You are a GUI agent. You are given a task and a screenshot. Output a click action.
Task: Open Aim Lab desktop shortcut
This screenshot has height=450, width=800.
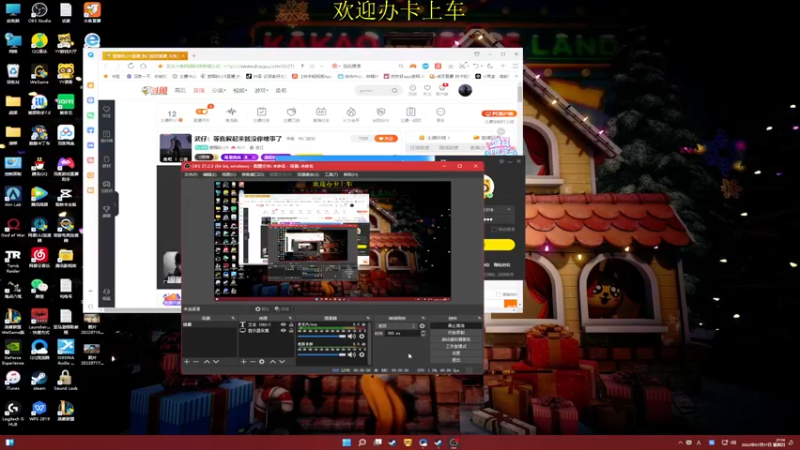(13, 196)
